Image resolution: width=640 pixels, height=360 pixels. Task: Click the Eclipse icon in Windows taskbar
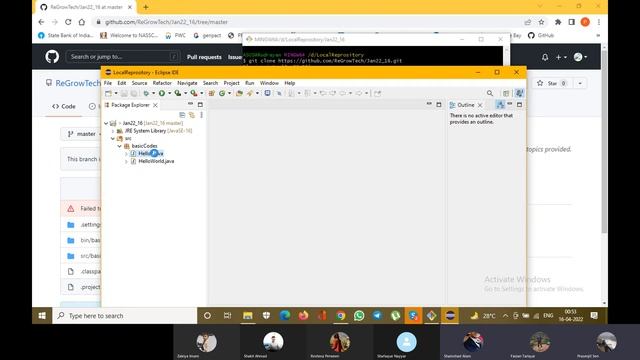tap(450, 316)
